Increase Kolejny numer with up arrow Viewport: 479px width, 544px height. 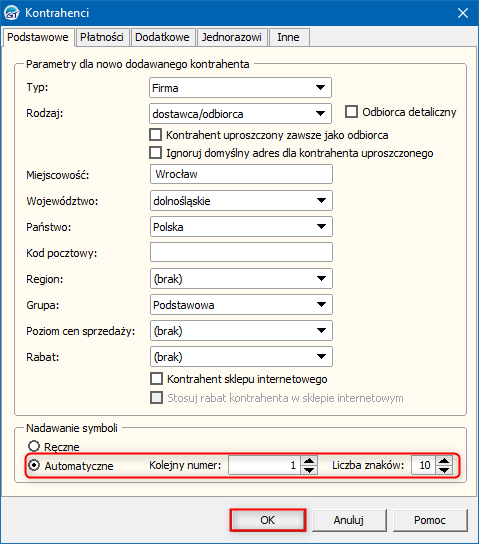(x=309, y=461)
